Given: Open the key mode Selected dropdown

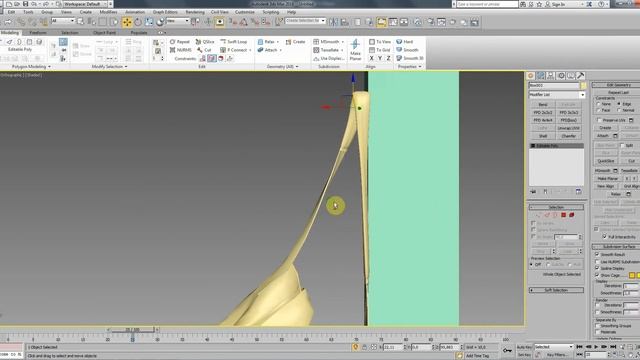Looking at the screenshot, I should tap(554, 347).
